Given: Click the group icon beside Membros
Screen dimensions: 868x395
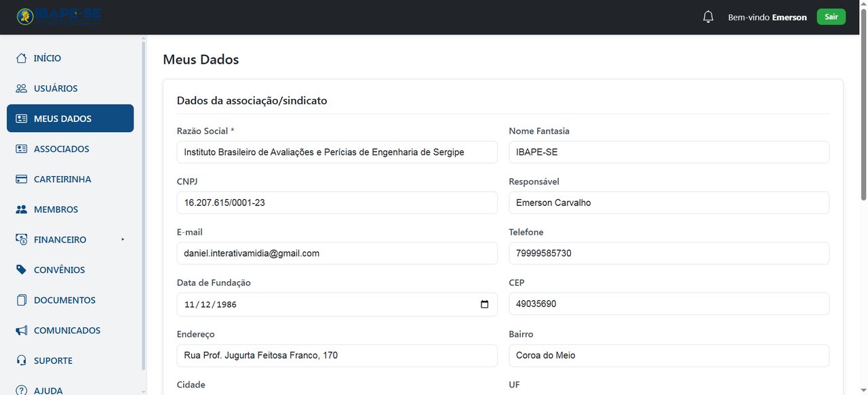Looking at the screenshot, I should click(x=22, y=209).
